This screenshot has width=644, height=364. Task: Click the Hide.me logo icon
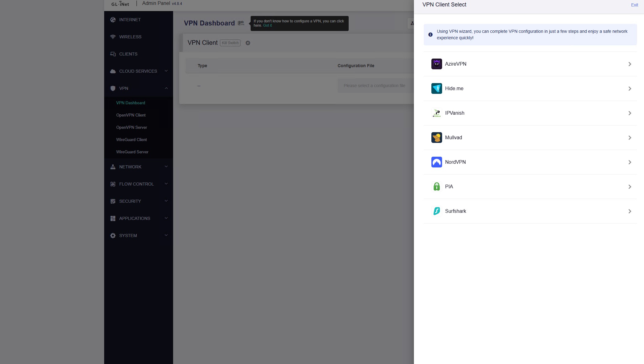click(x=437, y=88)
